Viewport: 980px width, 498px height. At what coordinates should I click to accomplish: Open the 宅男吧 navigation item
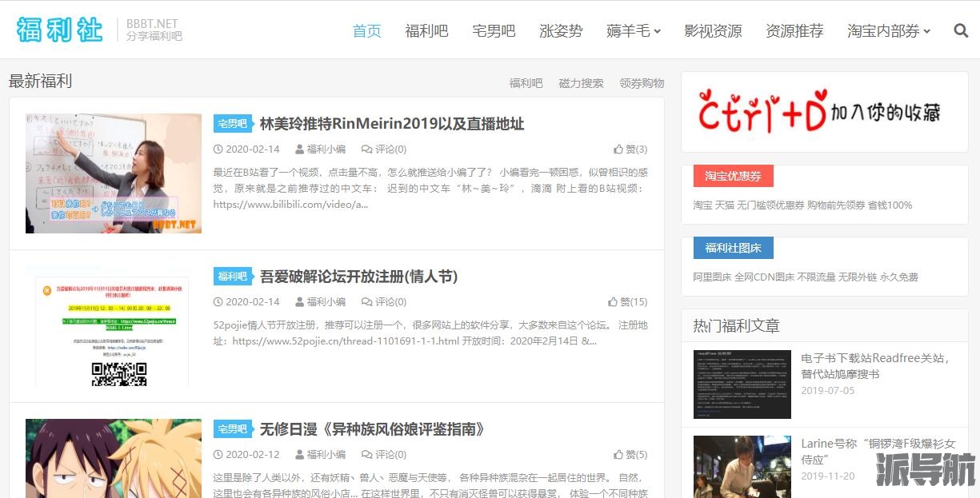click(494, 31)
